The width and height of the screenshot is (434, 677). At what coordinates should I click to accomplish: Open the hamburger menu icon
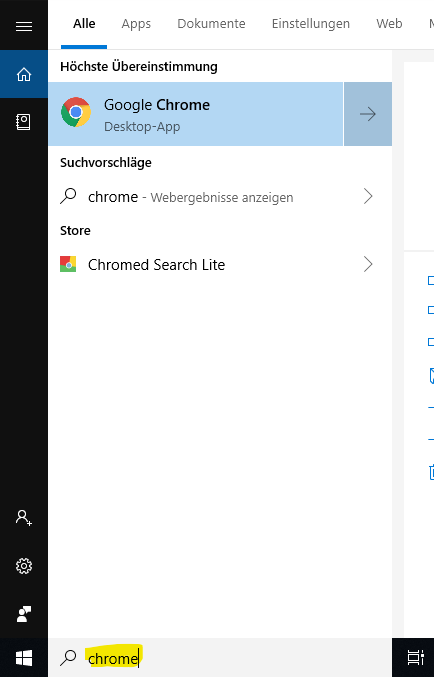tap(24, 26)
